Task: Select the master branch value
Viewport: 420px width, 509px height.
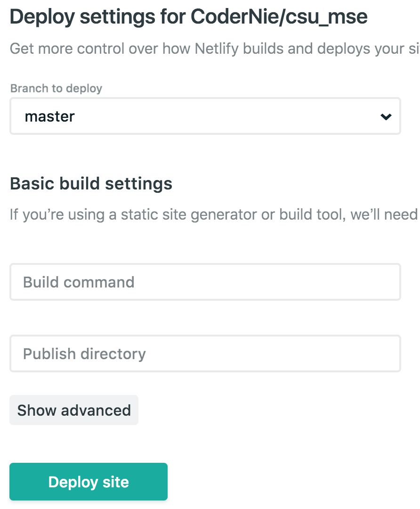Action: (50, 116)
